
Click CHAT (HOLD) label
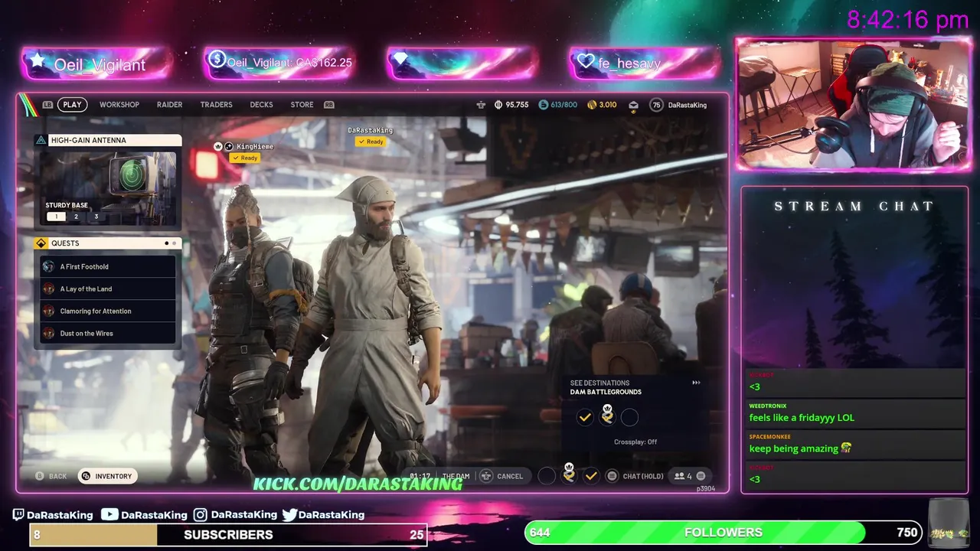[643, 476]
